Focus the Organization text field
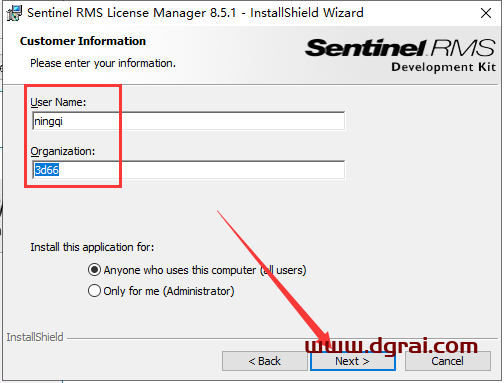The width and height of the screenshot is (504, 383). tap(189, 170)
